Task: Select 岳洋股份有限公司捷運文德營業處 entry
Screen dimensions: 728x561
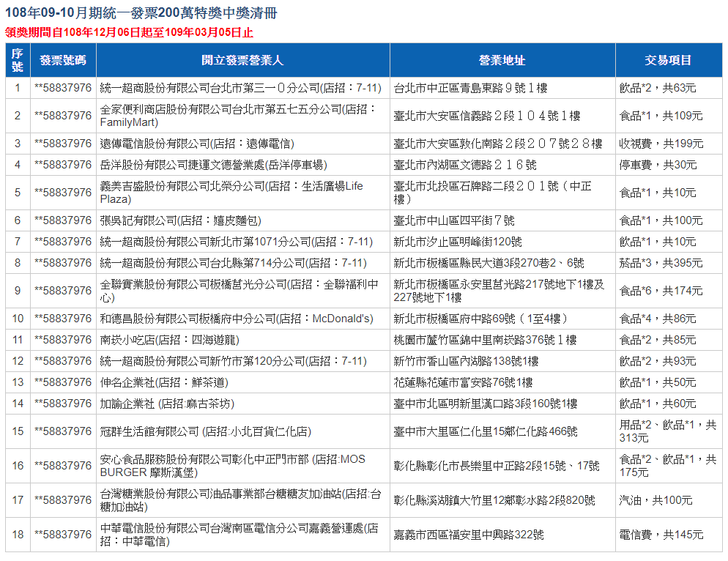Action: 214,165
